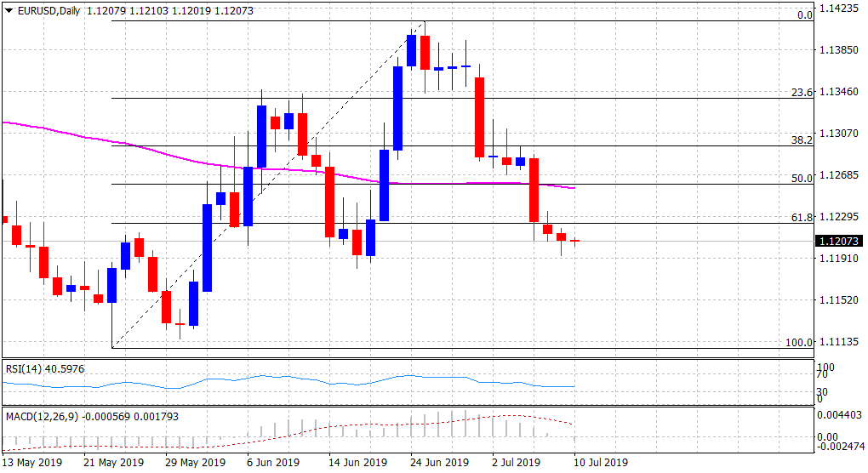Select the current price label 1.12073

click(x=839, y=241)
